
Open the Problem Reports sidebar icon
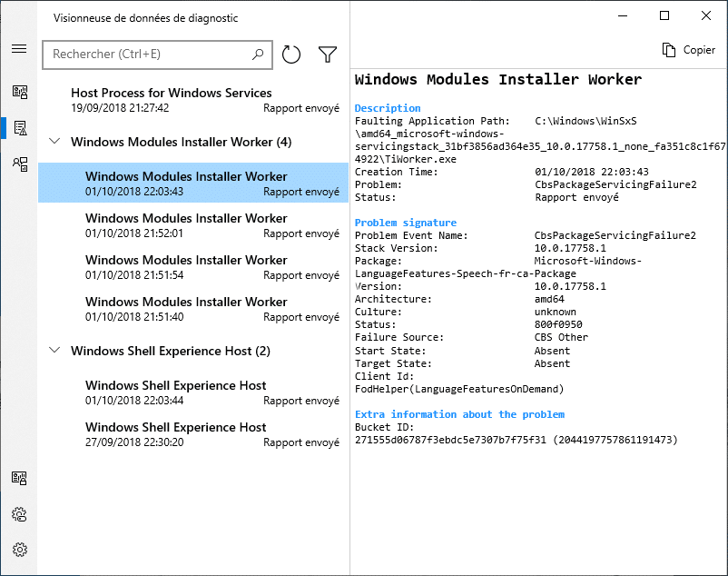[x=19, y=127]
